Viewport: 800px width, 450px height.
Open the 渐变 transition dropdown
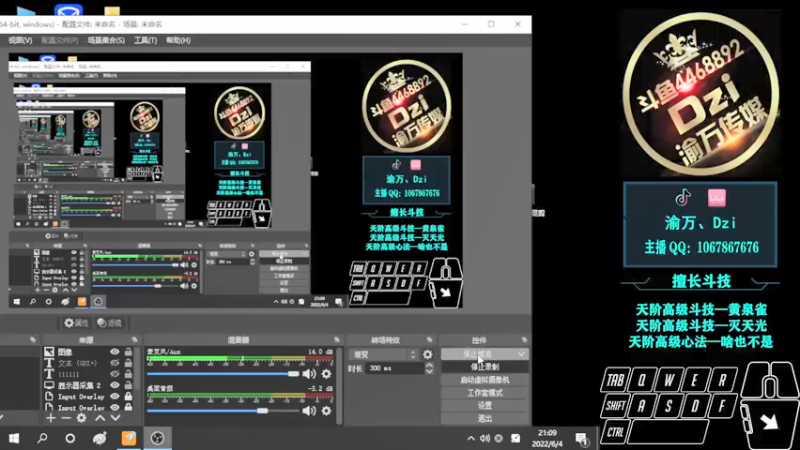click(383, 354)
